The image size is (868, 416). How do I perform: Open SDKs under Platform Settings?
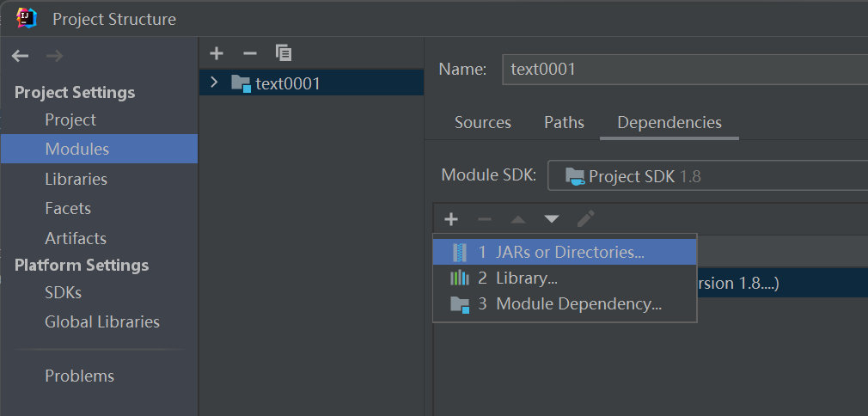click(x=63, y=292)
